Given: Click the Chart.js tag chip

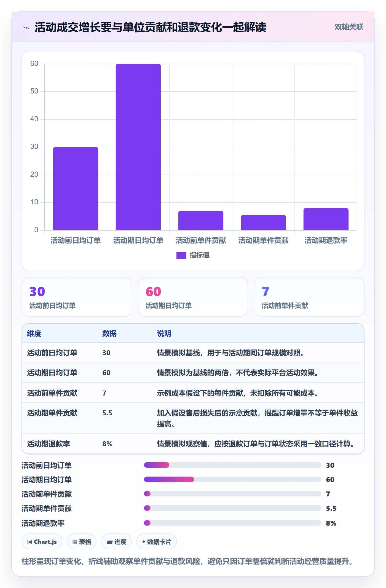Looking at the screenshot, I should (x=42, y=542).
